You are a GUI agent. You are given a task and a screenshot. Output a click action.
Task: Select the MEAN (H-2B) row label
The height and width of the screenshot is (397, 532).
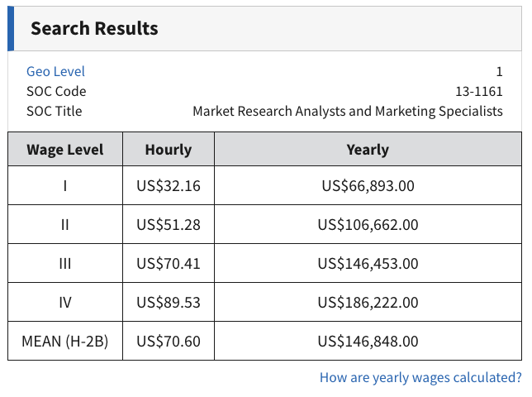[65, 342]
